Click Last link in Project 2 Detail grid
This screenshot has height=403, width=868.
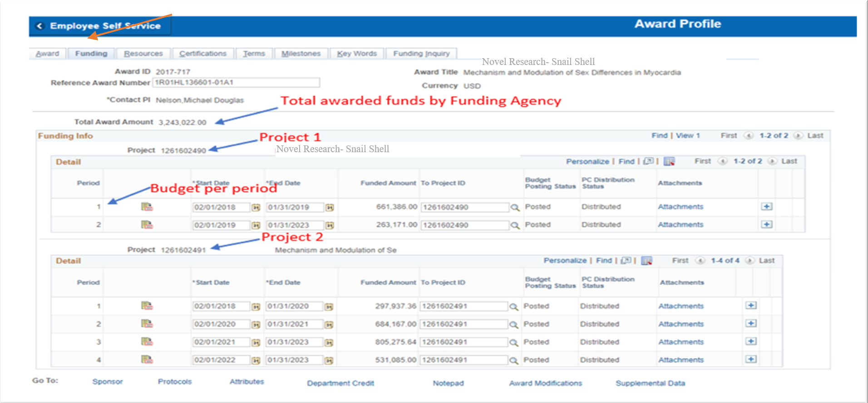coord(766,261)
